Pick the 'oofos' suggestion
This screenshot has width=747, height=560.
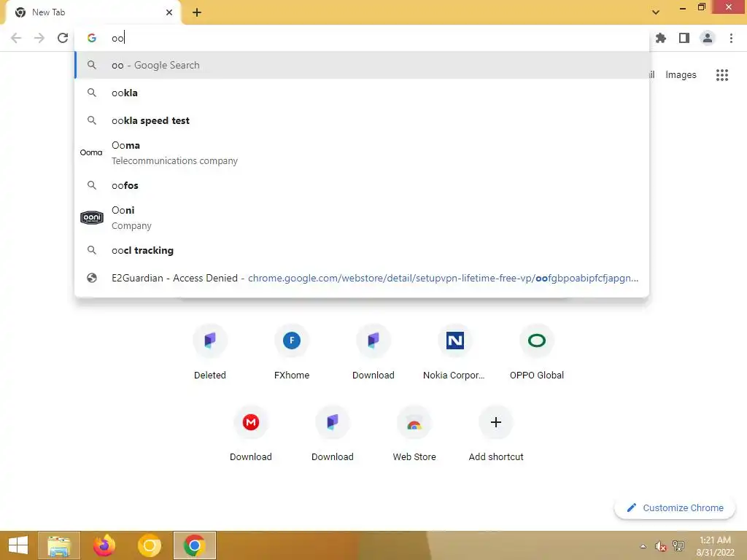click(362, 185)
